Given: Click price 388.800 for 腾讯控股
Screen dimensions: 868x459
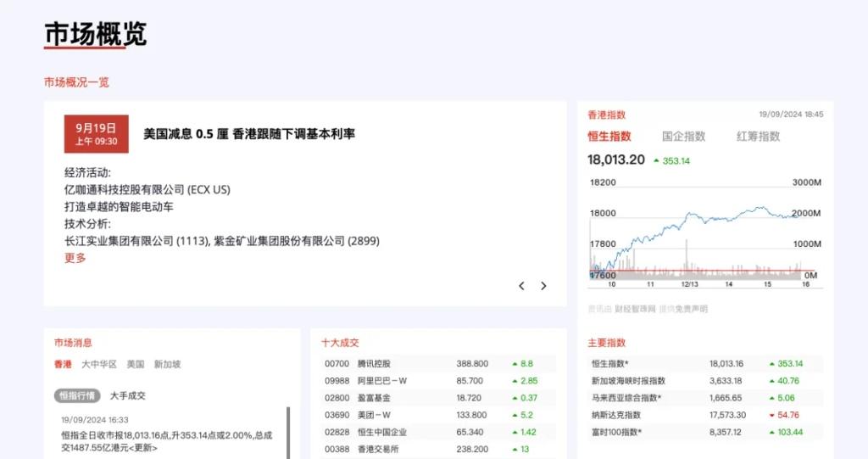Looking at the screenshot, I should 472,364.
